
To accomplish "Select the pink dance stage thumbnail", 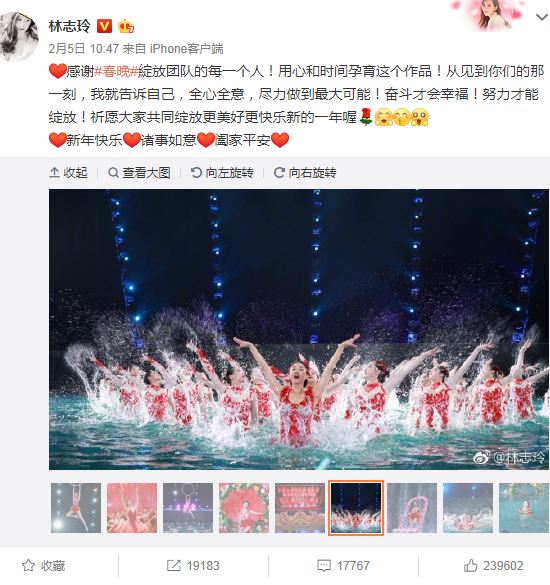I will coord(132,508).
